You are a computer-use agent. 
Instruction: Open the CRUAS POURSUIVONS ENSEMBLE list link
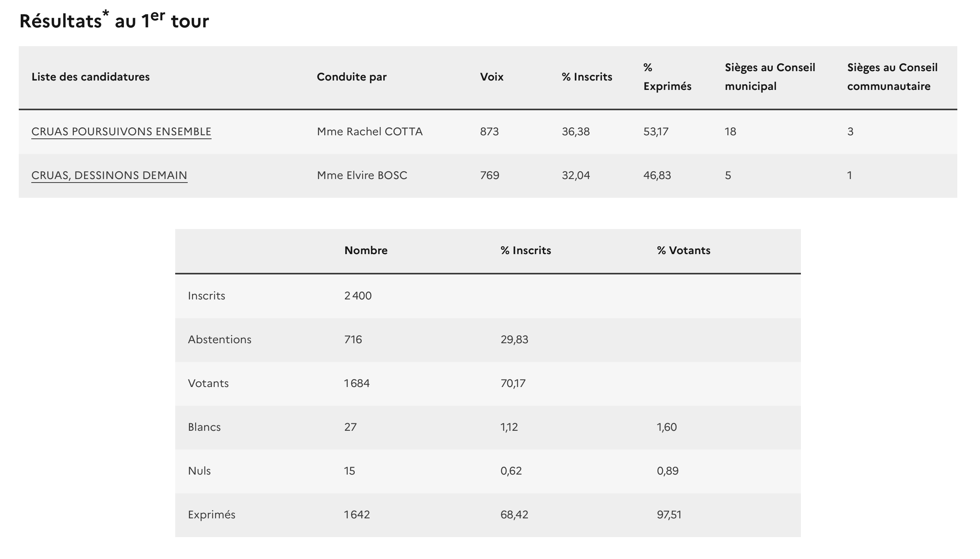tap(121, 132)
